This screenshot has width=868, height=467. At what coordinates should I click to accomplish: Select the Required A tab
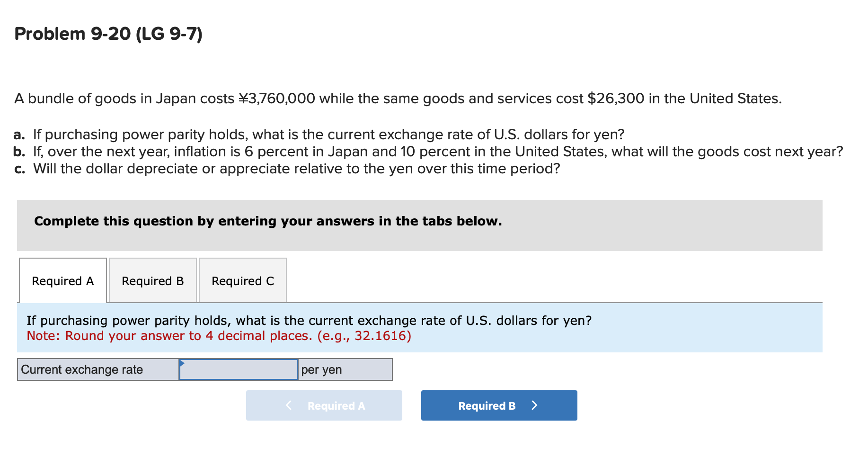point(62,280)
